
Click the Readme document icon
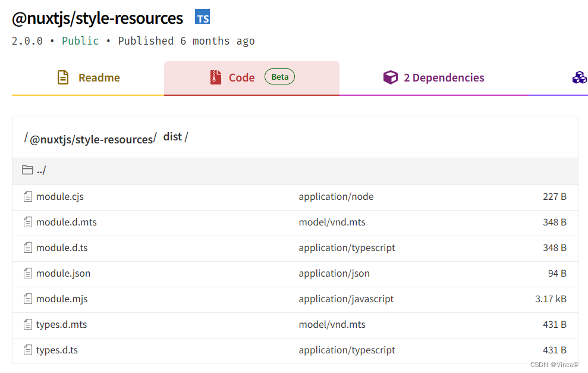click(63, 77)
